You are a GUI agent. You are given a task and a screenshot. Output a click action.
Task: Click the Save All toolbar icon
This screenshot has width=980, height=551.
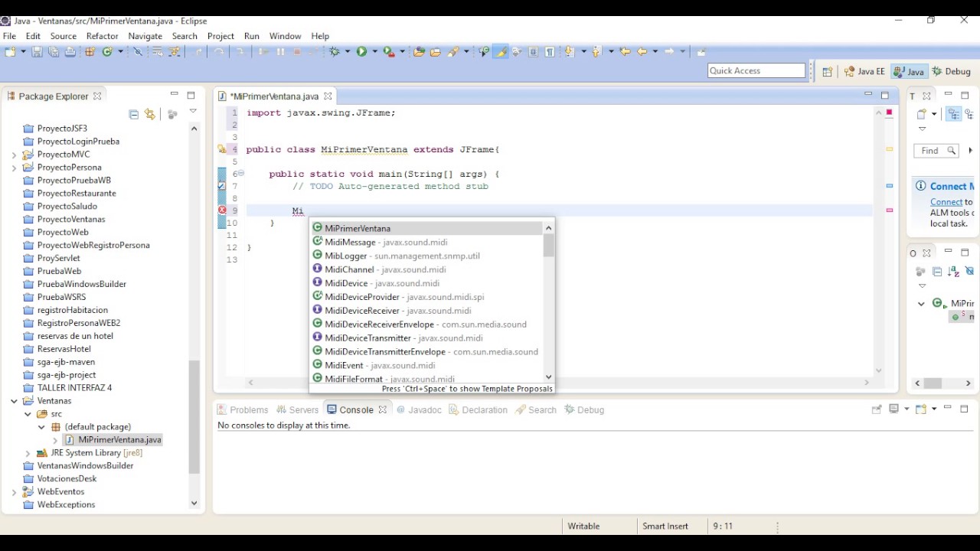coord(53,51)
